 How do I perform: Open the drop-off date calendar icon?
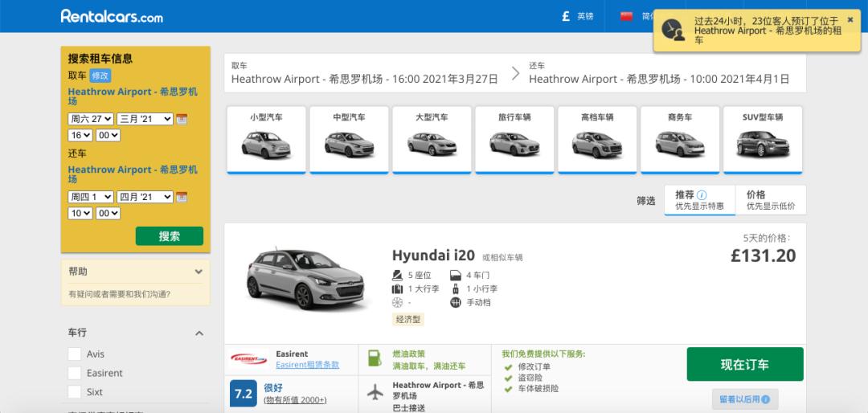[182, 197]
